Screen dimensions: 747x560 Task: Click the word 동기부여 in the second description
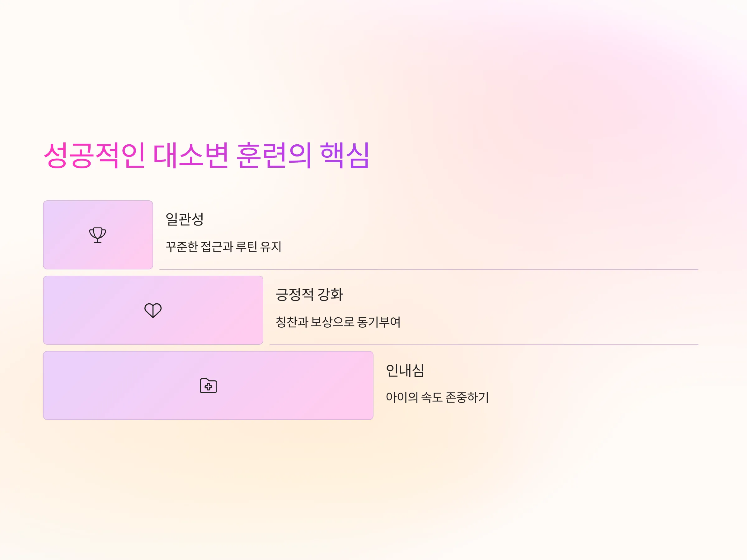pos(379,322)
